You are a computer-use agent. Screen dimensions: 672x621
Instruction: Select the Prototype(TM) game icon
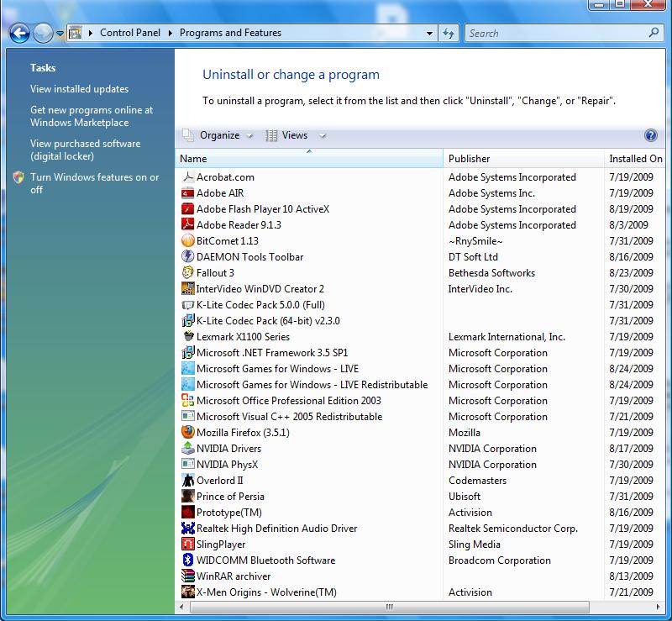tap(186, 513)
